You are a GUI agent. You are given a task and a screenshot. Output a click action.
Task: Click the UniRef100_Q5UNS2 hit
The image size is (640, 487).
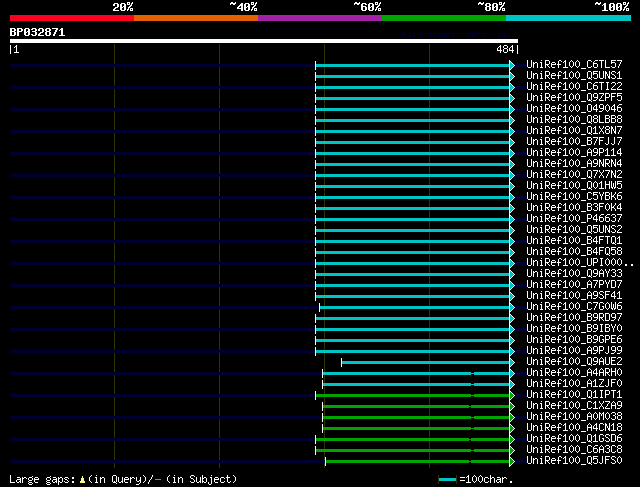[x=574, y=230]
